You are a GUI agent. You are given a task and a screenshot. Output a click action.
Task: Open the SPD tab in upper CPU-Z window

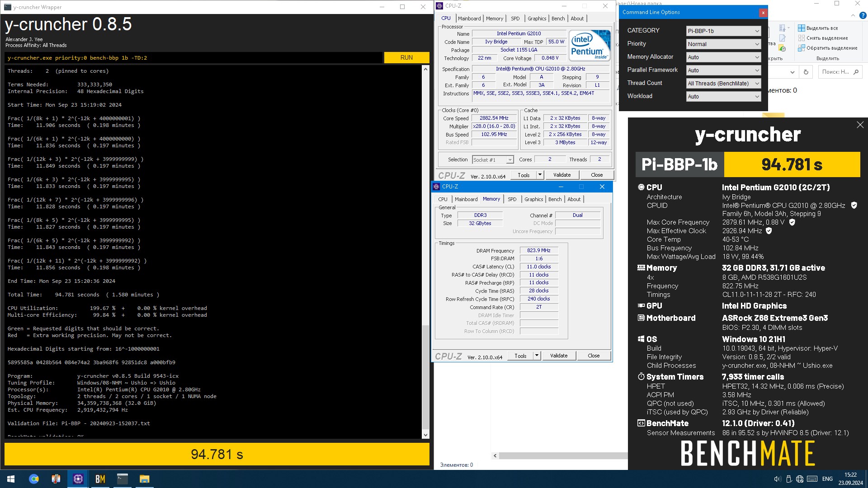point(515,19)
